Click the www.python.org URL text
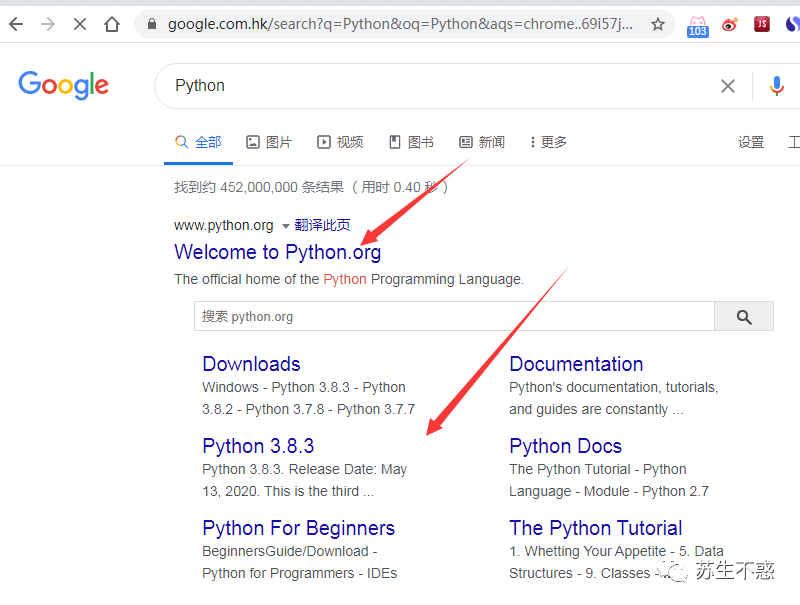 coord(223,225)
